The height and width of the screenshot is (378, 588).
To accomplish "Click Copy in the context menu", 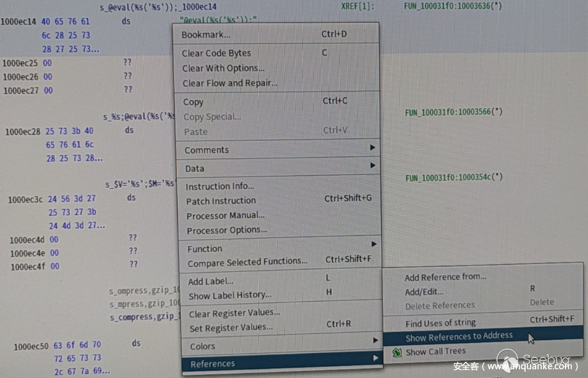I will (193, 102).
